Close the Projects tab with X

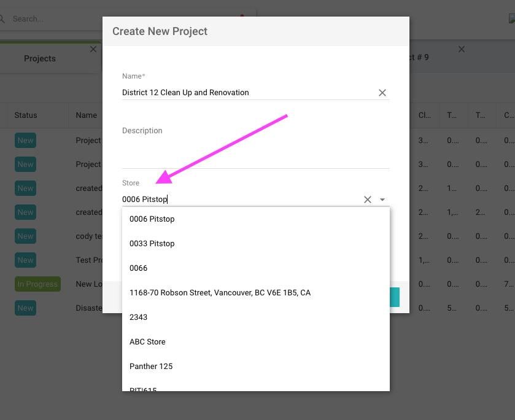93,49
